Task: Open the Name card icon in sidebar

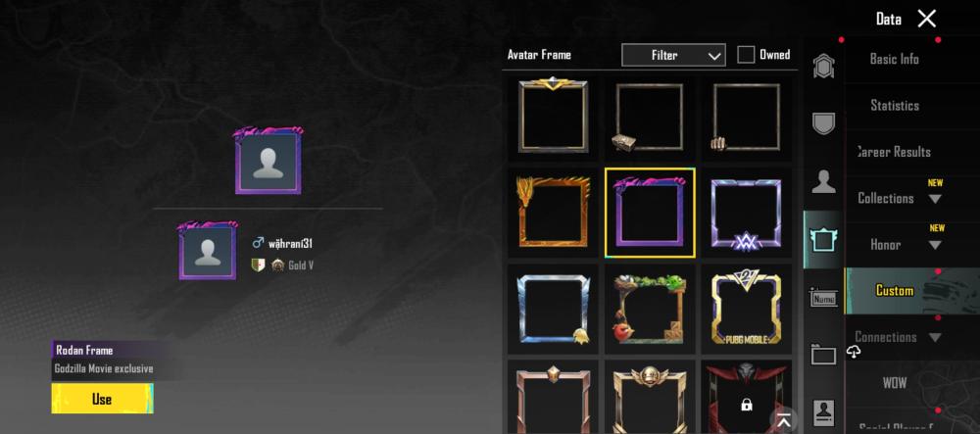Action: click(823, 297)
